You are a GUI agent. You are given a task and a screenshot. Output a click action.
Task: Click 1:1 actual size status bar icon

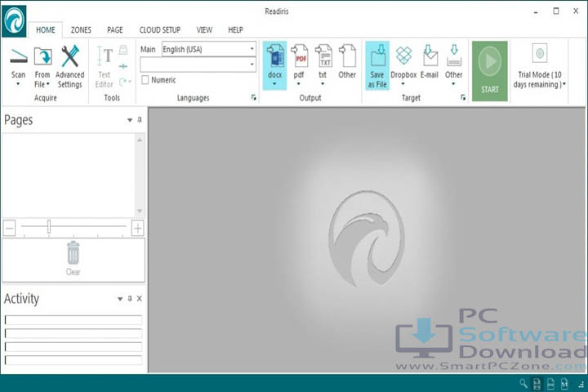565,383
